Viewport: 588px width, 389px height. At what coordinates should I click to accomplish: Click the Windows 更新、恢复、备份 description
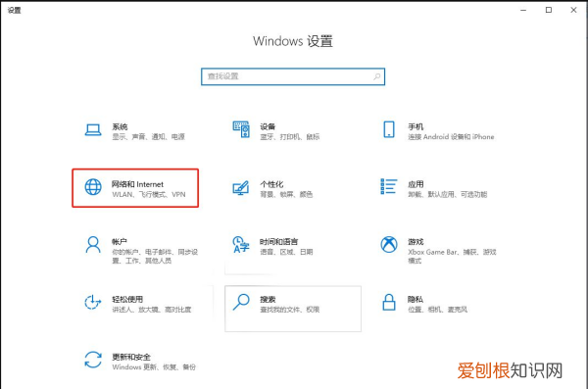point(154,366)
